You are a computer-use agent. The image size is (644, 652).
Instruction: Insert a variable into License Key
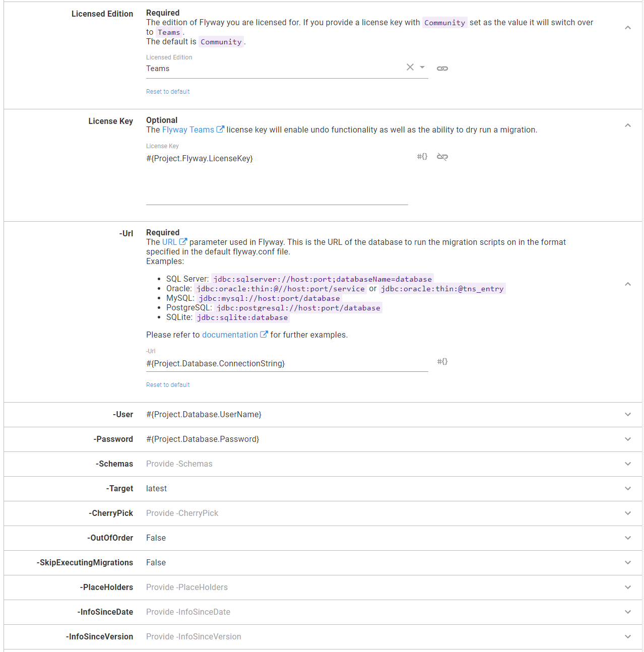point(422,157)
